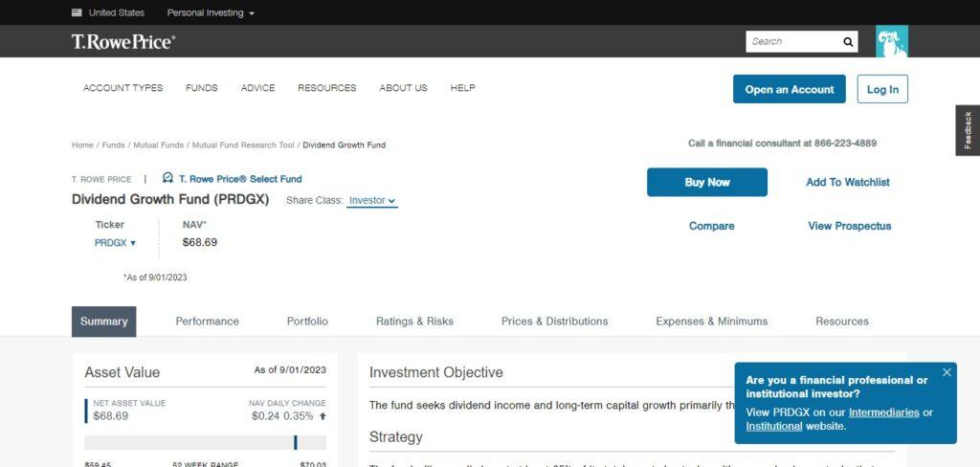This screenshot has height=467, width=980.
Task: Click the T. Rowe Price logo
Action: (x=123, y=42)
